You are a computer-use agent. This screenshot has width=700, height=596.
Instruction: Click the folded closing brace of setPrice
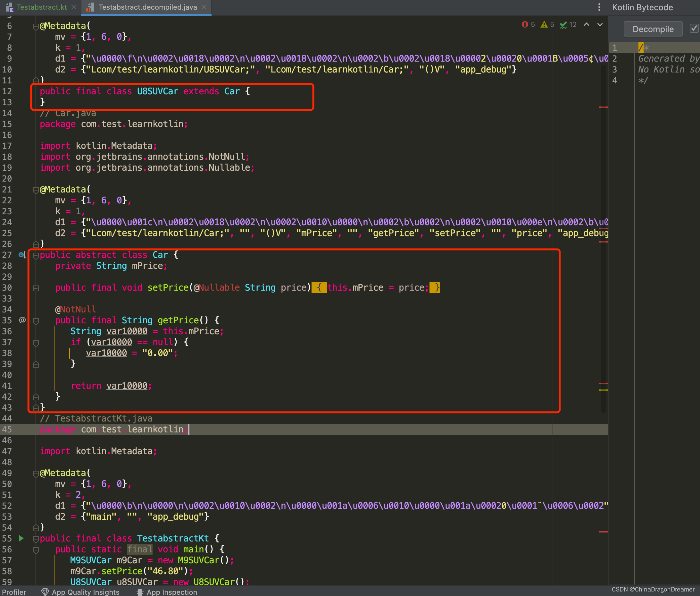point(434,287)
